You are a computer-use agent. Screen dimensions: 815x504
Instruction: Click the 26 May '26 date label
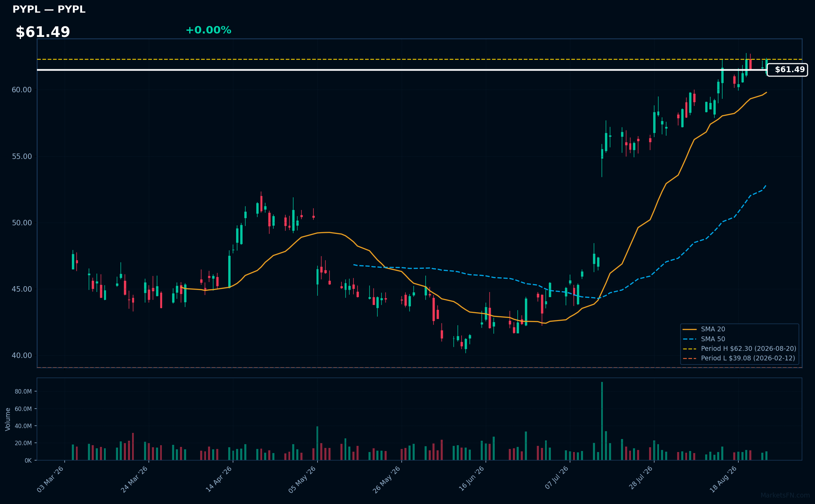tap(386, 479)
